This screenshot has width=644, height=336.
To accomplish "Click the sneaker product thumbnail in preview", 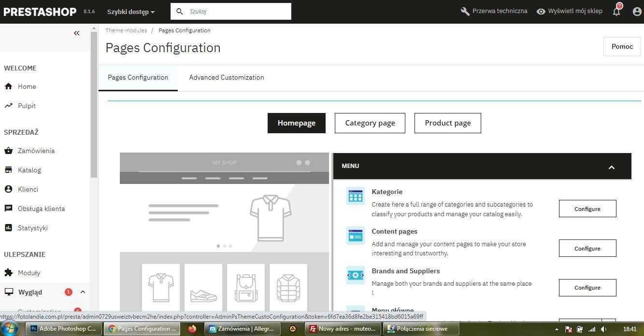I will pos(203,288).
